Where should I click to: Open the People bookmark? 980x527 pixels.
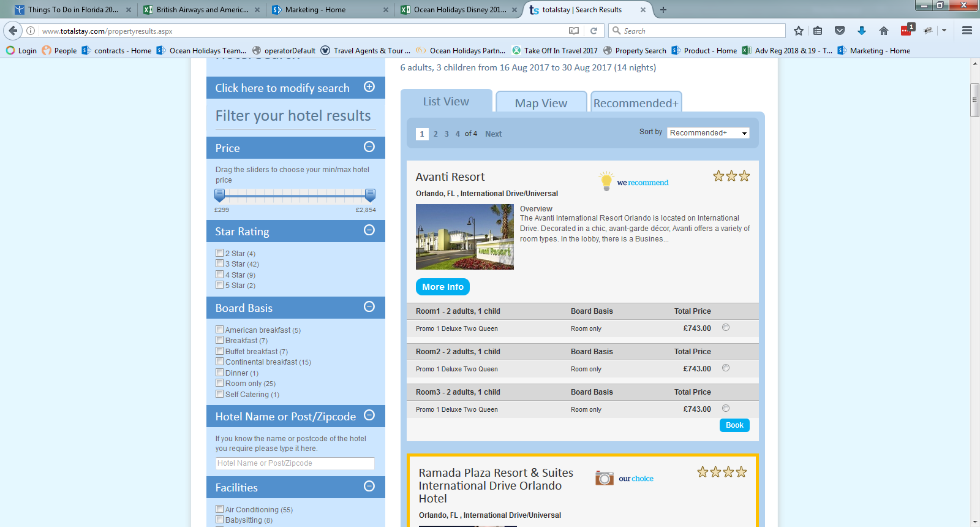[59, 51]
